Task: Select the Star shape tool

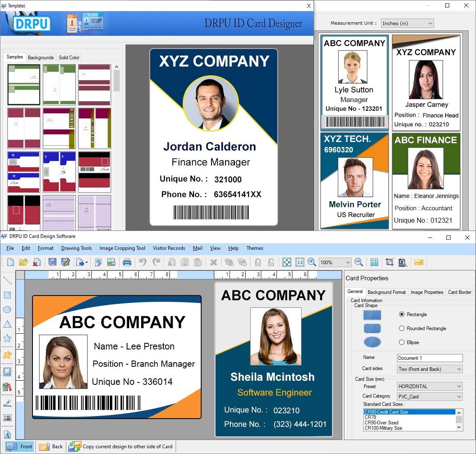Action: [7, 338]
